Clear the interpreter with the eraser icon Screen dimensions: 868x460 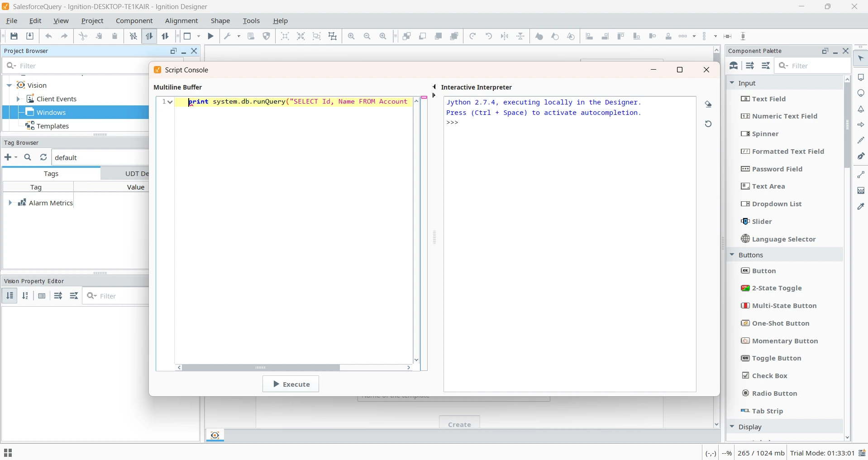click(709, 105)
